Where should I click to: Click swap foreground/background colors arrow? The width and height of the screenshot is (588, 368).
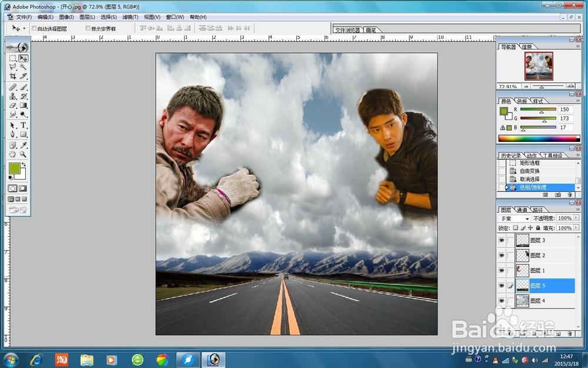pyautogui.click(x=24, y=164)
